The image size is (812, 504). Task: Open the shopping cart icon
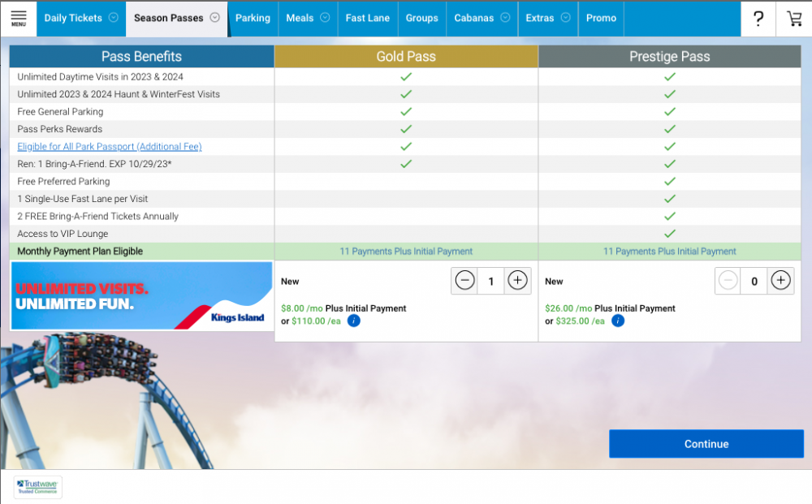793,19
